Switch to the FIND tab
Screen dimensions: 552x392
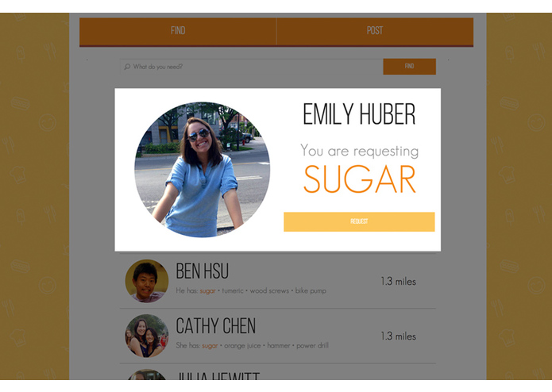point(178,31)
